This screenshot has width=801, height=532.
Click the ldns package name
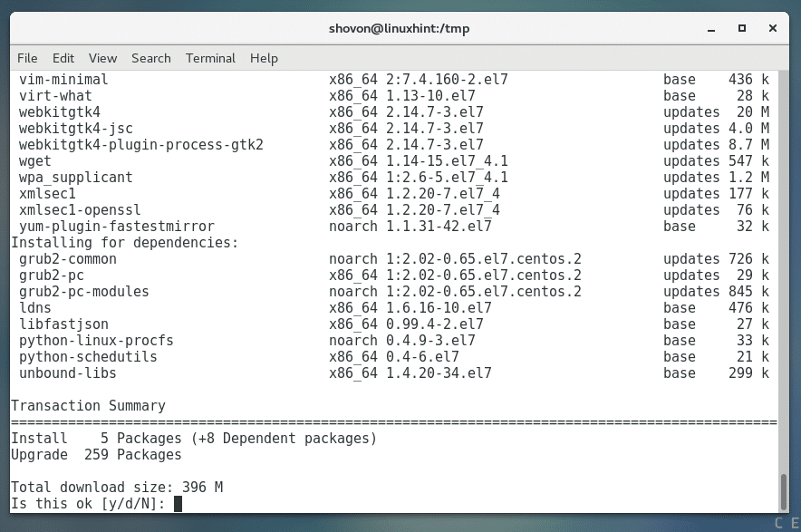(x=34, y=308)
